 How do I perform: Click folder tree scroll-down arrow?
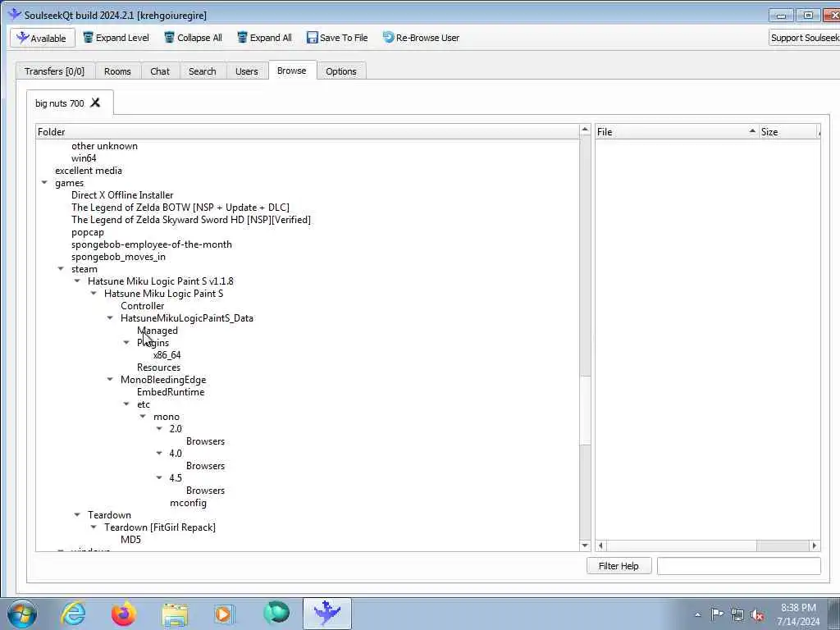(x=585, y=546)
